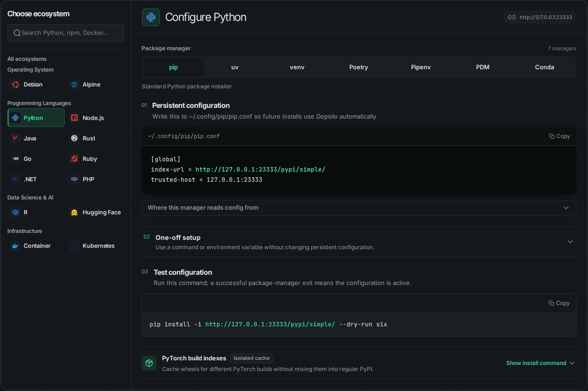Select the Debian icon in the sidebar
Screen dimensions: 588x391
[x=15, y=85]
